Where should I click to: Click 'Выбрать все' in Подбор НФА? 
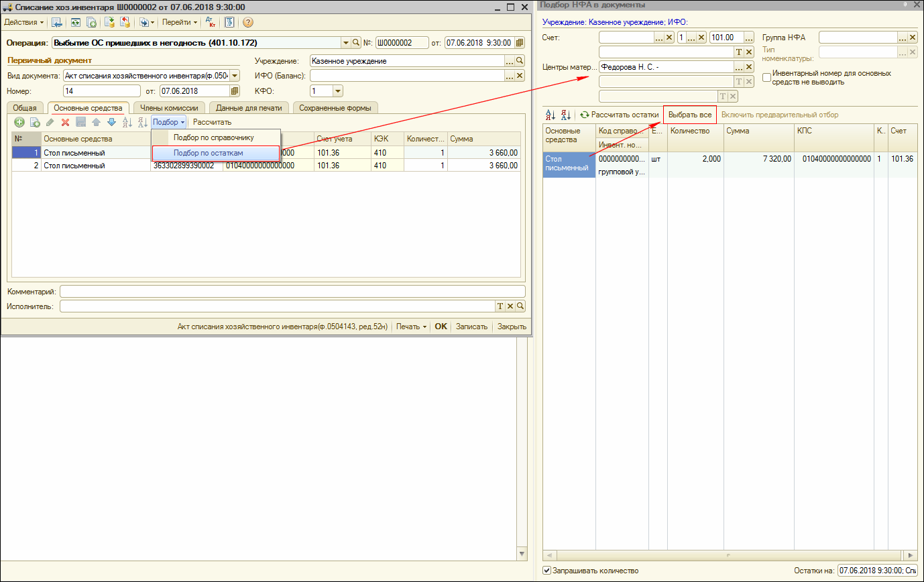click(x=690, y=115)
